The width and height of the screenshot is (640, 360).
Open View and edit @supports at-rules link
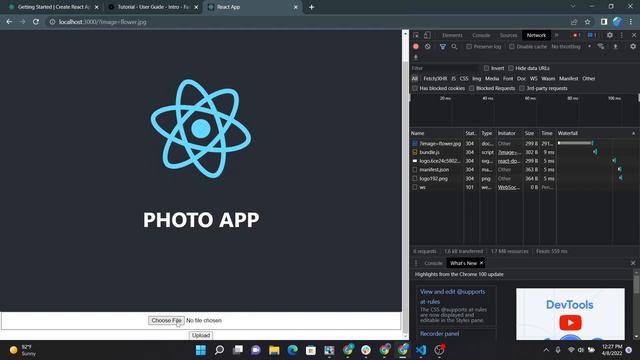(x=453, y=296)
